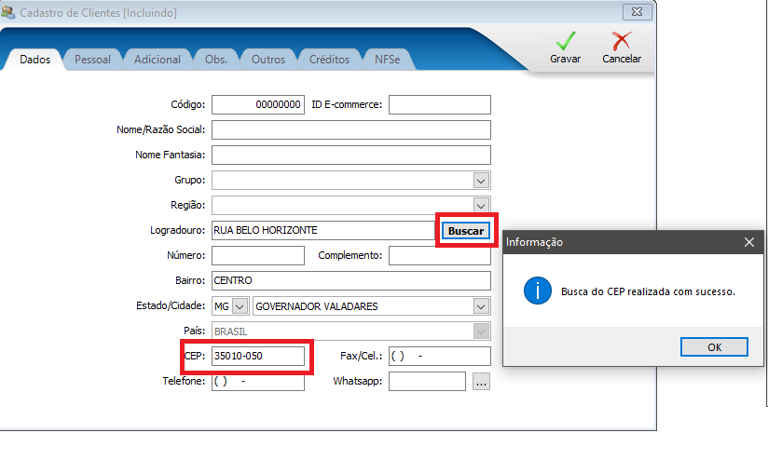
Task: Open the Adicional tab
Action: (157, 60)
